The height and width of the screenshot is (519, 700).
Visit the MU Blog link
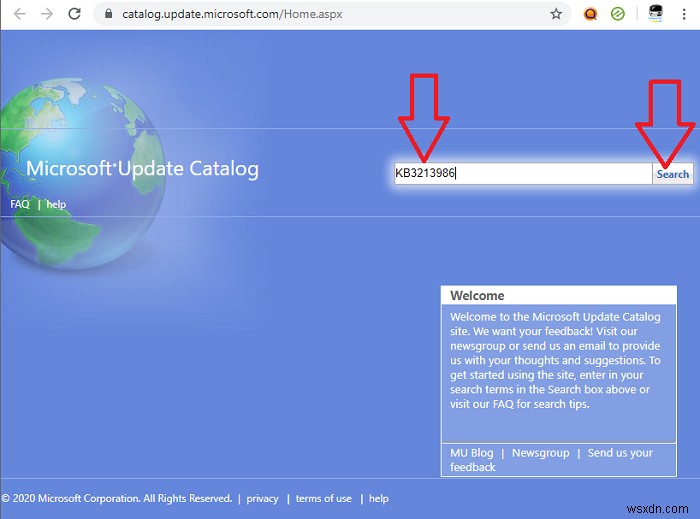471,453
